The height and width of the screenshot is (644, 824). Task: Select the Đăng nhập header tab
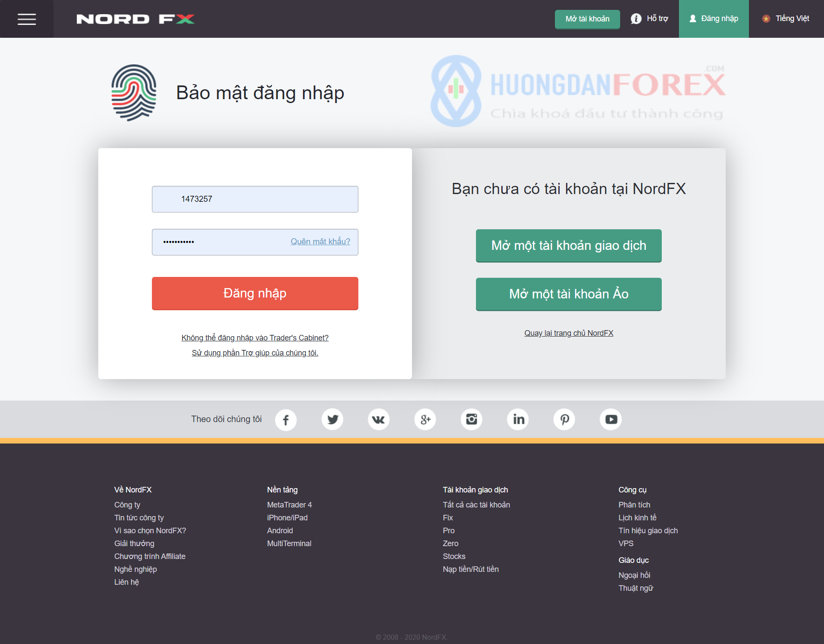tap(714, 19)
